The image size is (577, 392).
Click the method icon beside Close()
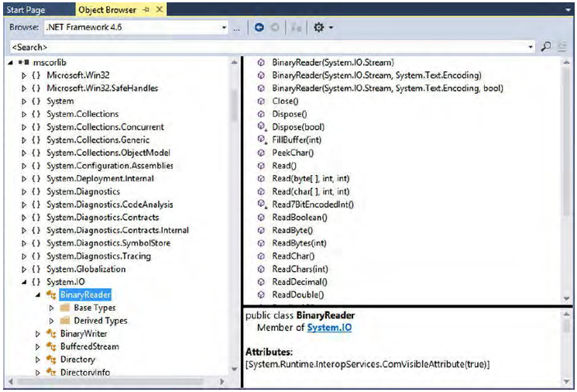pyautogui.click(x=261, y=101)
